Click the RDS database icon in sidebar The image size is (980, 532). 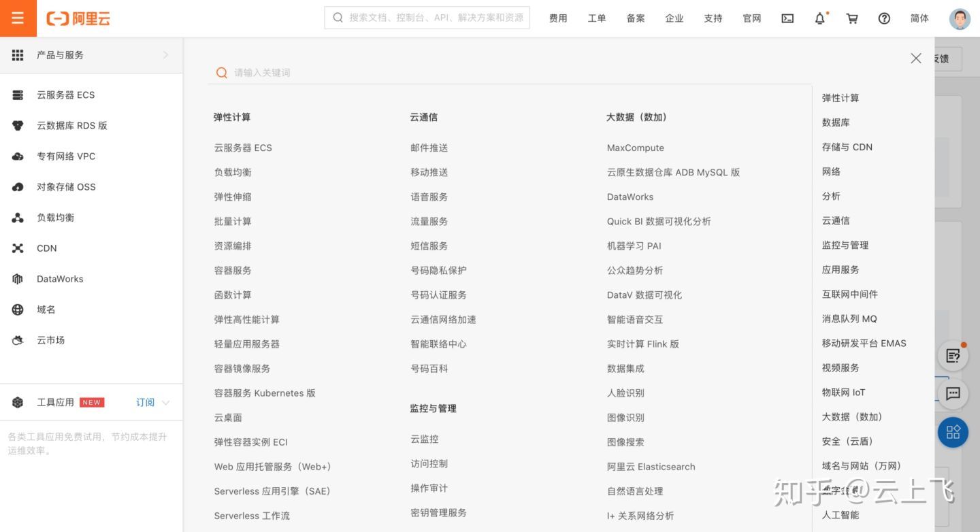coord(18,126)
